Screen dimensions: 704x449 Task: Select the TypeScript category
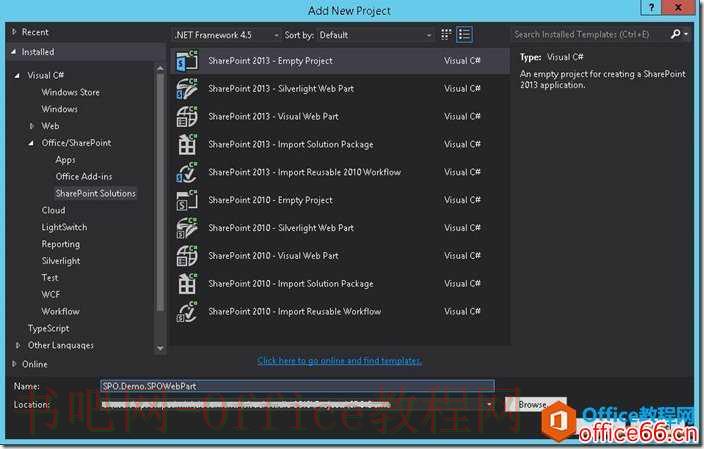click(48, 328)
